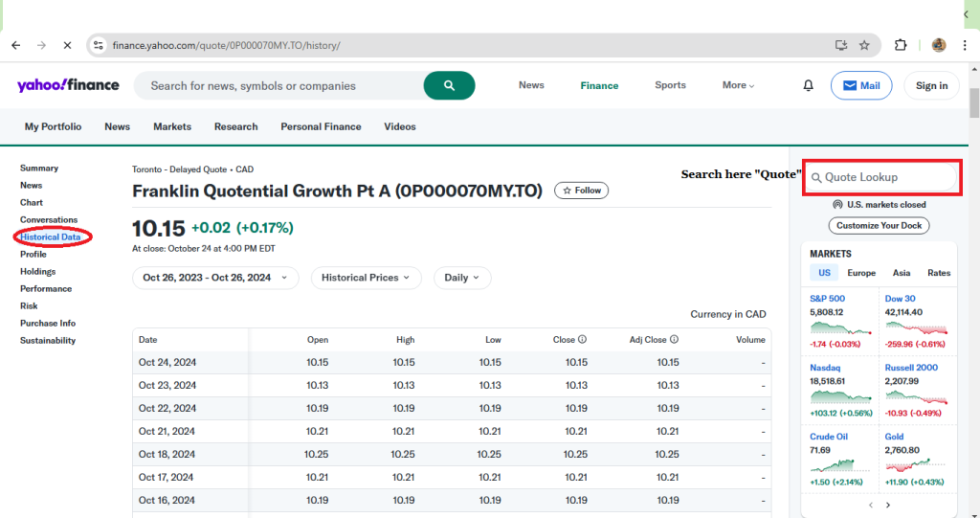Viewport: 980px width, 518px height.
Task: Open the browser extensions puzzle icon
Action: 900,45
